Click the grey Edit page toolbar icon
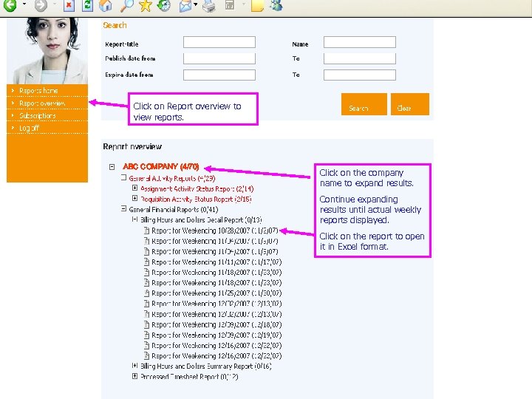532x399 pixels. pos(230,4)
